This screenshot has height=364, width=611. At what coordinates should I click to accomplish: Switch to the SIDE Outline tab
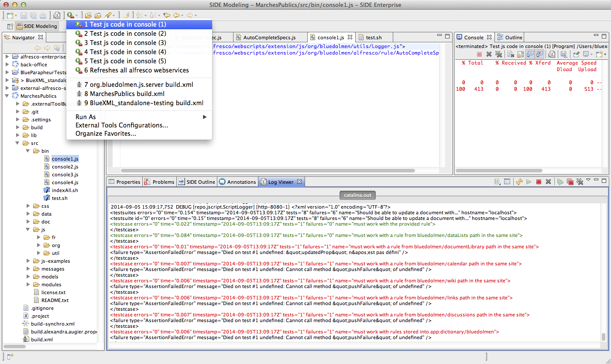point(197,182)
